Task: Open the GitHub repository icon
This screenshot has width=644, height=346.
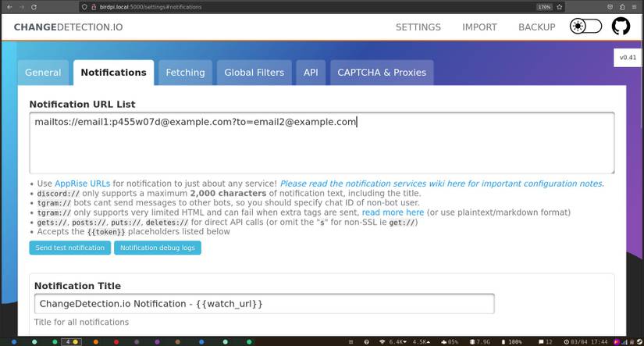Action: [x=621, y=27]
